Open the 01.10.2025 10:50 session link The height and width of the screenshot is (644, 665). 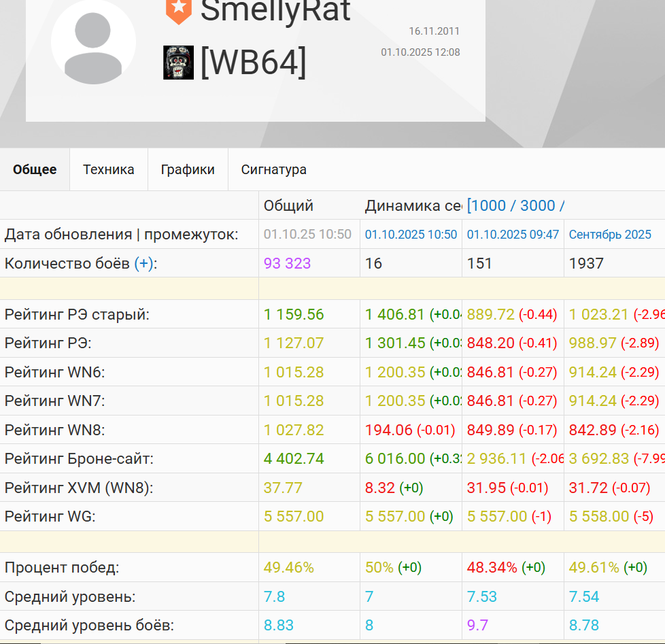click(x=411, y=234)
